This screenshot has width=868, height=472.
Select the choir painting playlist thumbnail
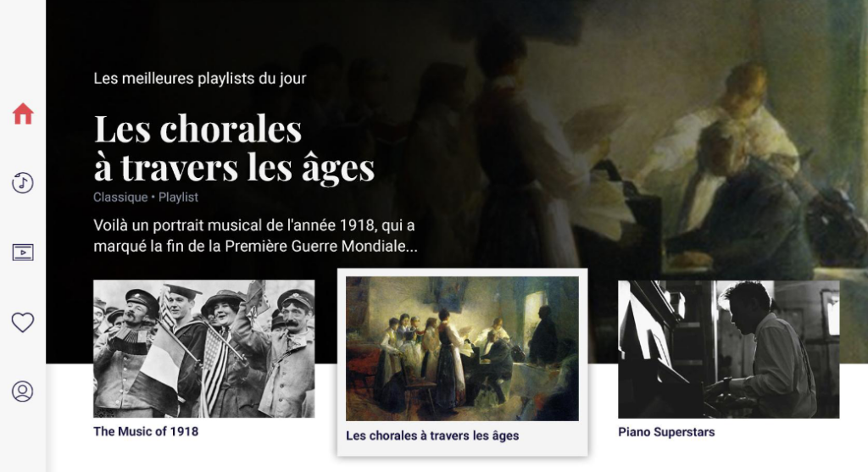pos(462,348)
